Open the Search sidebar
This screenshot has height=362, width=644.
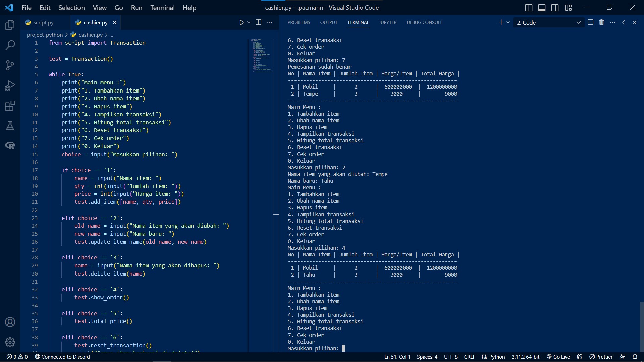[10, 45]
